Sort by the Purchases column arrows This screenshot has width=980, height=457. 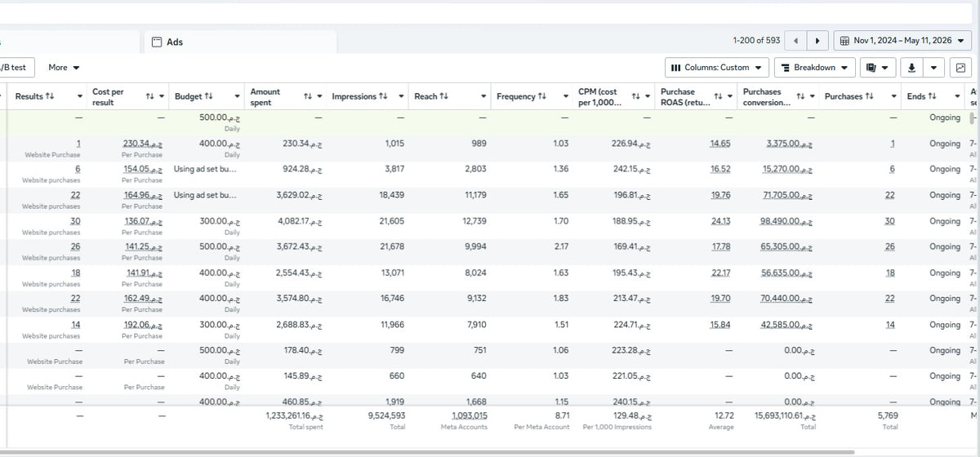tap(870, 96)
